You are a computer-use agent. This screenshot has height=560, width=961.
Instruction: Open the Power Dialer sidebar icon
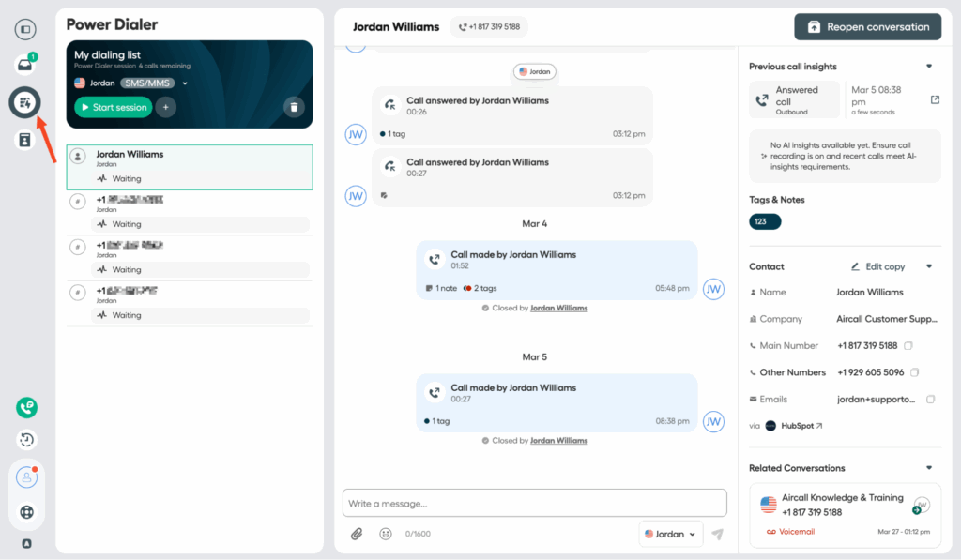[x=25, y=102]
